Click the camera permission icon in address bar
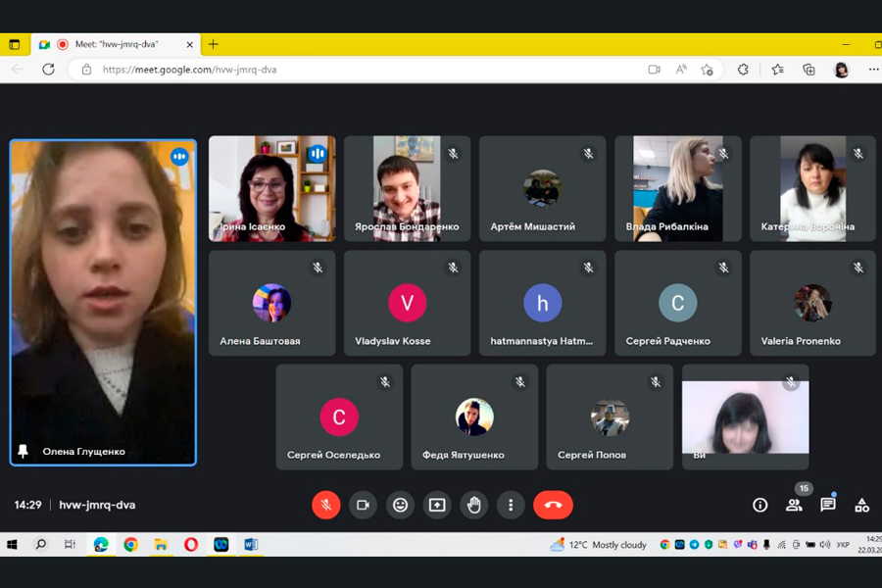The height and width of the screenshot is (588, 882). 654,70
